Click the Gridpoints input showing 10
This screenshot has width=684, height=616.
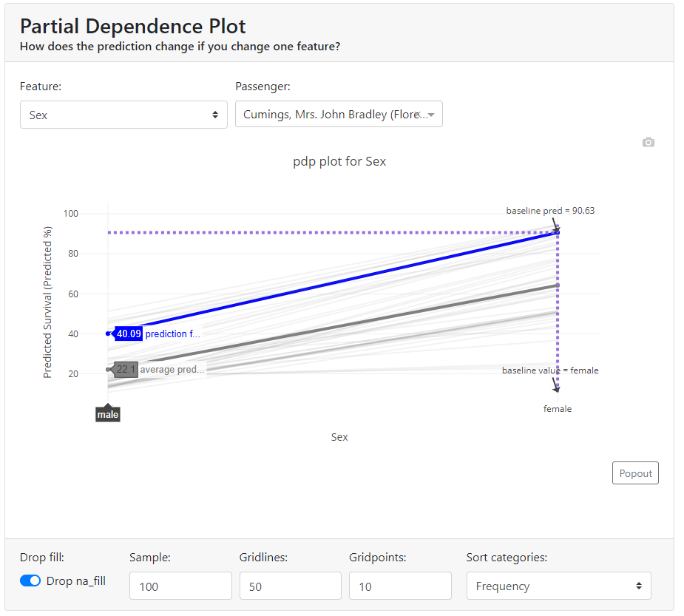click(x=399, y=585)
